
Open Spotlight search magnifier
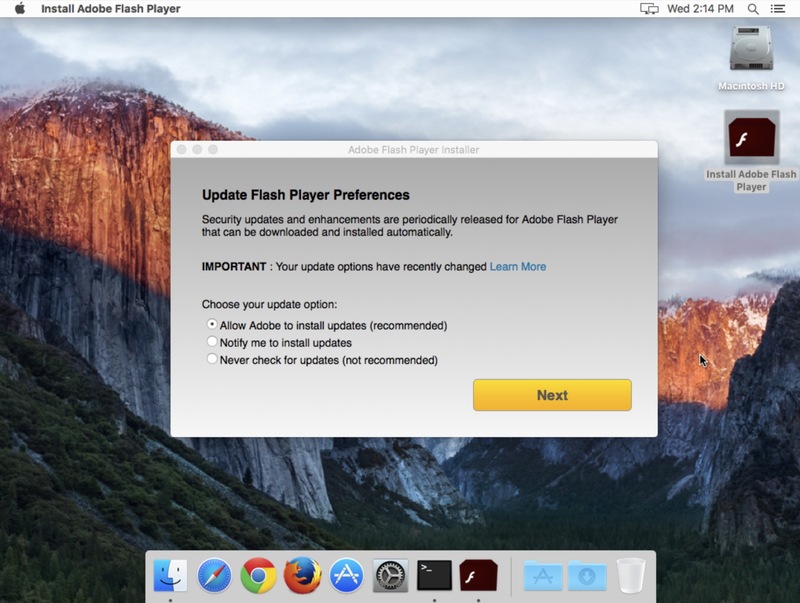[x=753, y=9]
